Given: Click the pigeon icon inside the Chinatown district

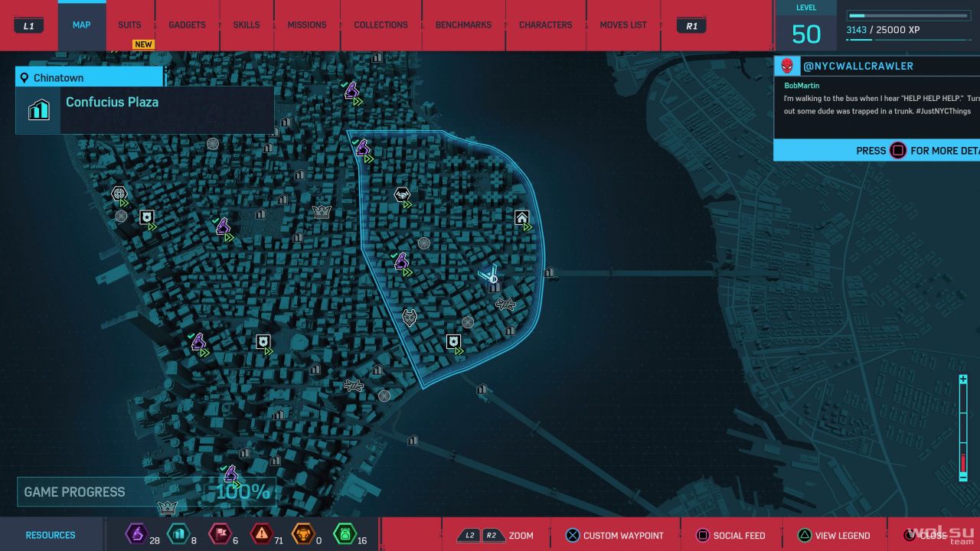Looking at the screenshot, I should (x=505, y=305).
